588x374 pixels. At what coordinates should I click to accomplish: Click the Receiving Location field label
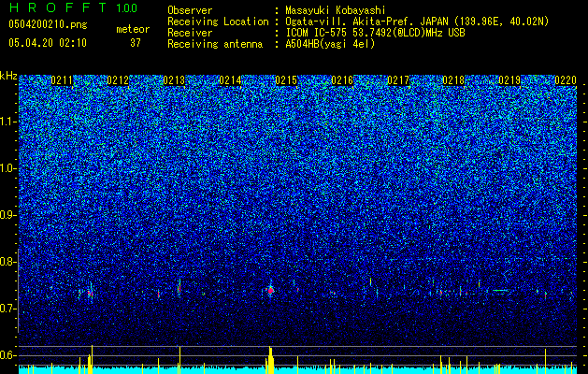pos(218,22)
